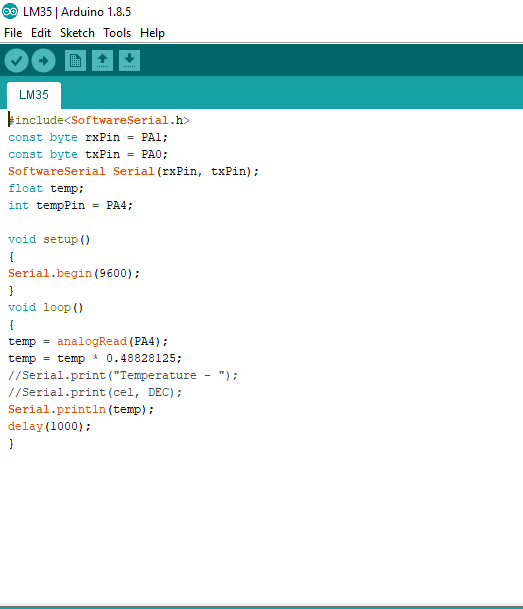Screen dimensions: 523x609
Task: Click the final closing brace of loop
Action: pyautogui.click(x=11, y=444)
